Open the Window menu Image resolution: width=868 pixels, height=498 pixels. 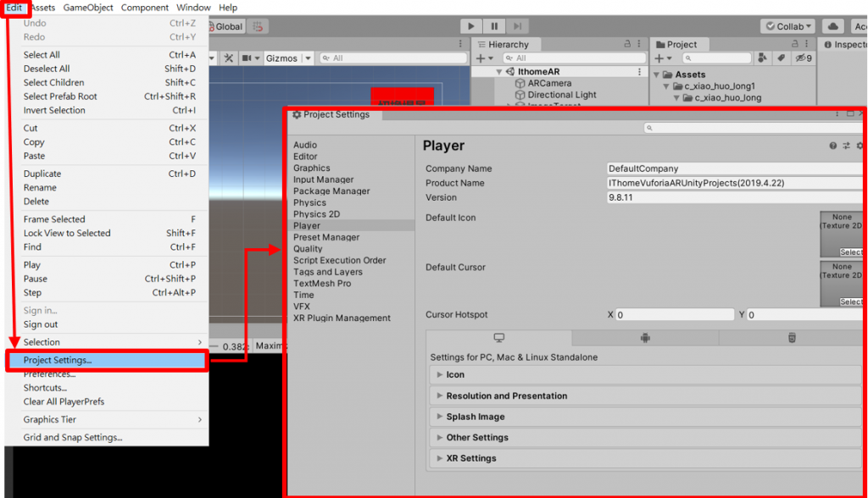(x=193, y=8)
